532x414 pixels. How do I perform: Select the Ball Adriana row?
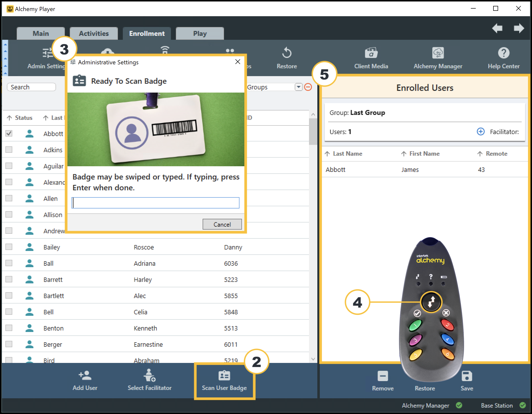(156, 263)
